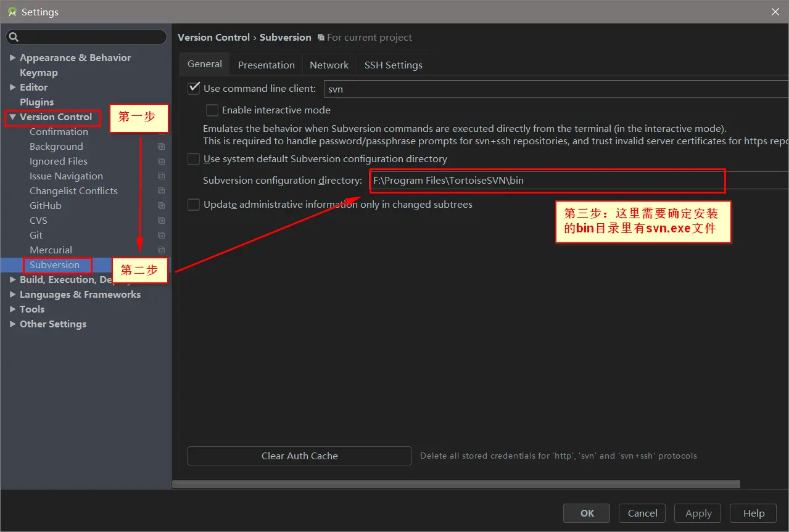Select Git settings item
This screenshot has height=532, width=789.
tap(36, 235)
